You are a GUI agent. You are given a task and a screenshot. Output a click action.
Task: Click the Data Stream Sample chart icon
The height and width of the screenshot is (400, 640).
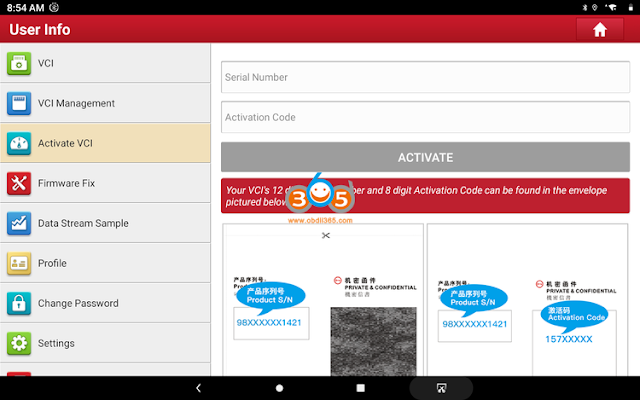click(x=19, y=223)
